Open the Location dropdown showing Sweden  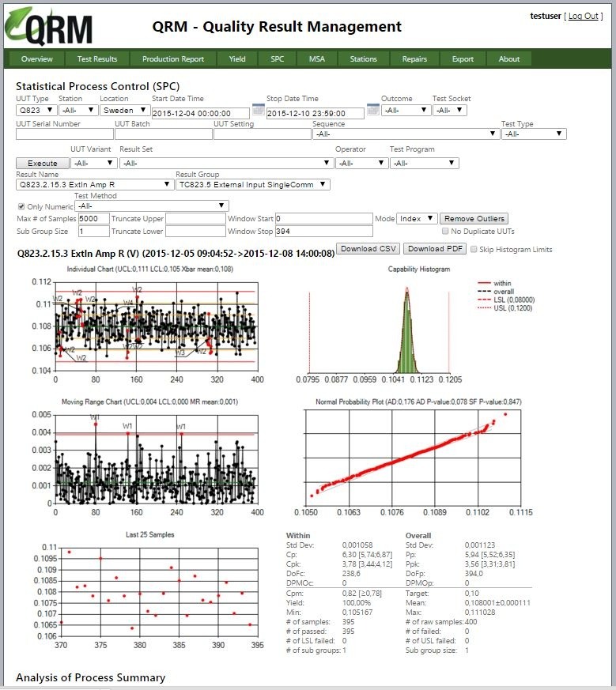pos(125,110)
